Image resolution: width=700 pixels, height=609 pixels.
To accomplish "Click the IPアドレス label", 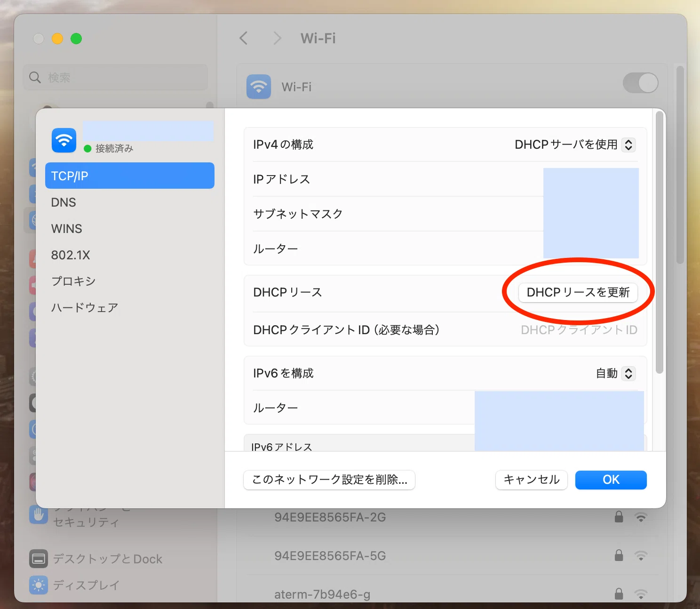I will click(x=282, y=179).
